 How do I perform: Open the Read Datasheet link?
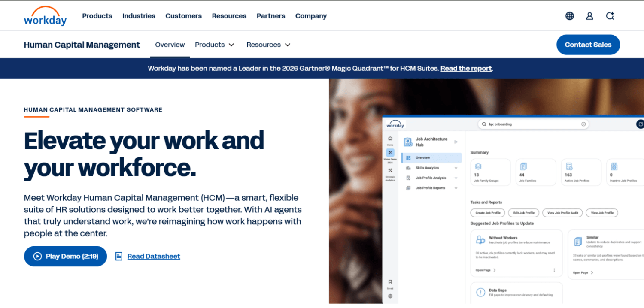[x=154, y=256]
